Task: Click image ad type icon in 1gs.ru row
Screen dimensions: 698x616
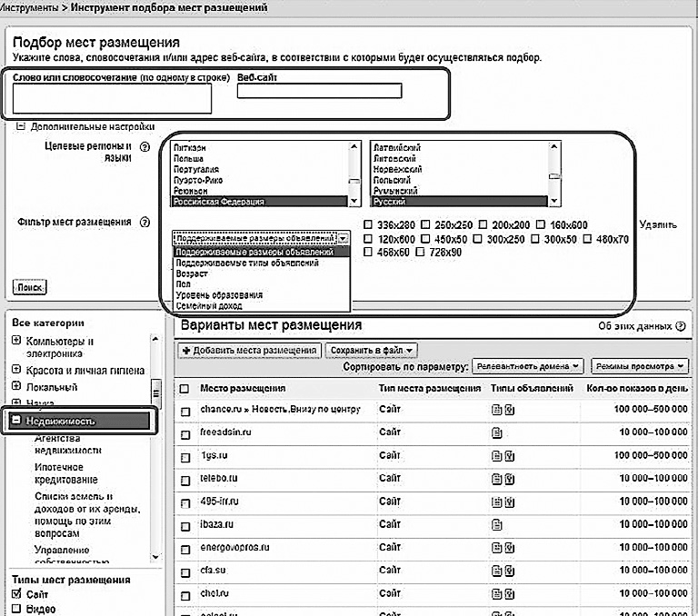Action: pyautogui.click(x=510, y=456)
